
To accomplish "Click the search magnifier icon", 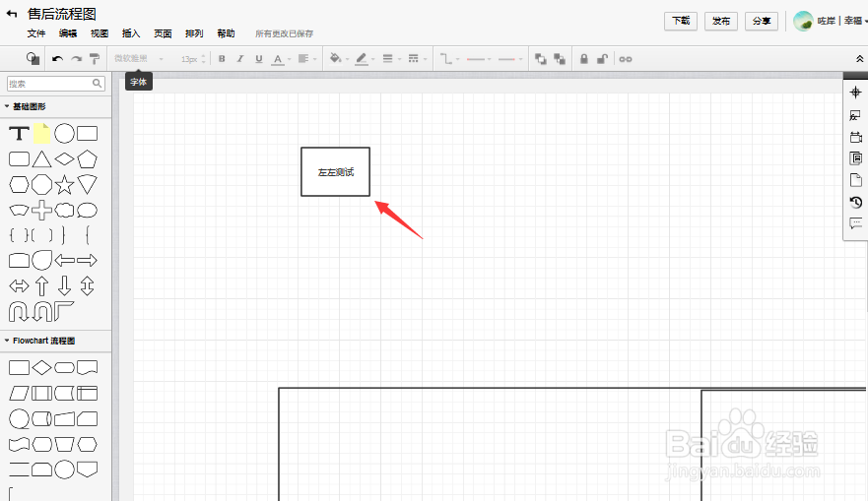I will click(97, 84).
